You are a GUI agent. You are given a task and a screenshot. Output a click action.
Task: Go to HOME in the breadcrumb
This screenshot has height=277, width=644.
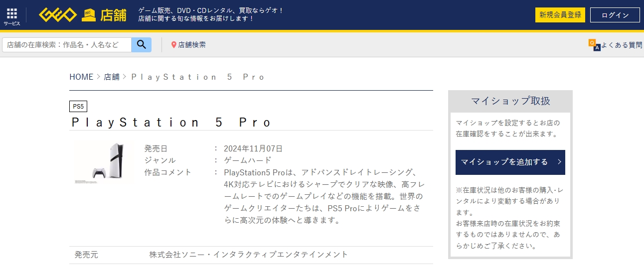[x=81, y=77]
